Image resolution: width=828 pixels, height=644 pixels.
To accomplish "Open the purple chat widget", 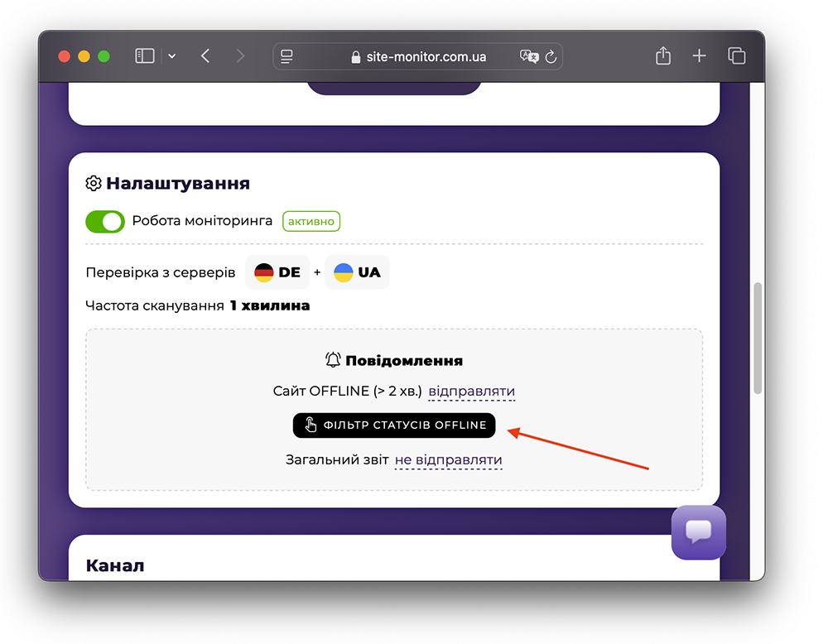I will [x=698, y=532].
